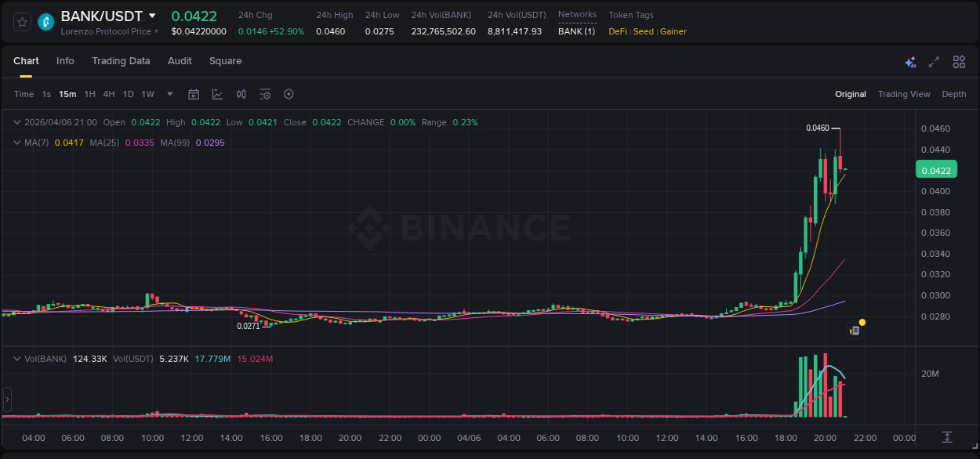Switch to the Chart tab
The width and height of the screenshot is (980, 459).
(x=26, y=61)
